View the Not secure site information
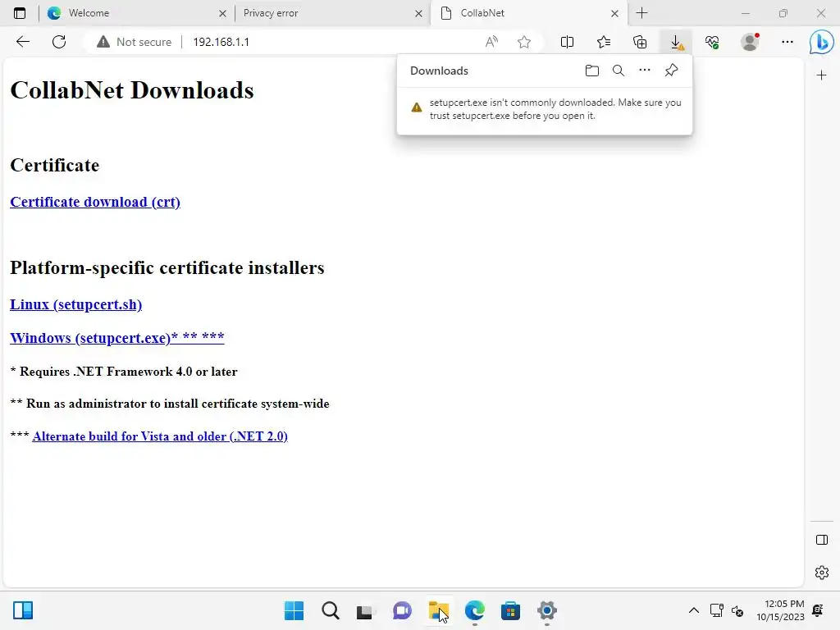 click(134, 42)
